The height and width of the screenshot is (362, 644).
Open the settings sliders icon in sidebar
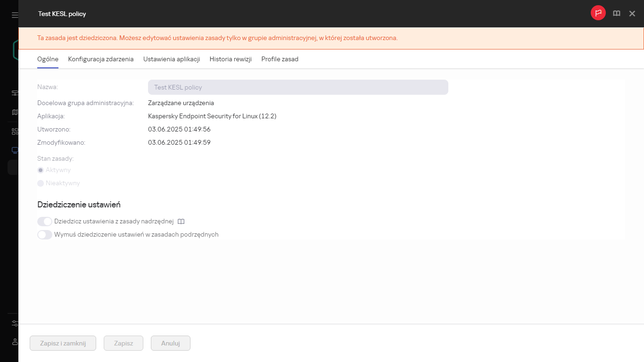click(15, 323)
